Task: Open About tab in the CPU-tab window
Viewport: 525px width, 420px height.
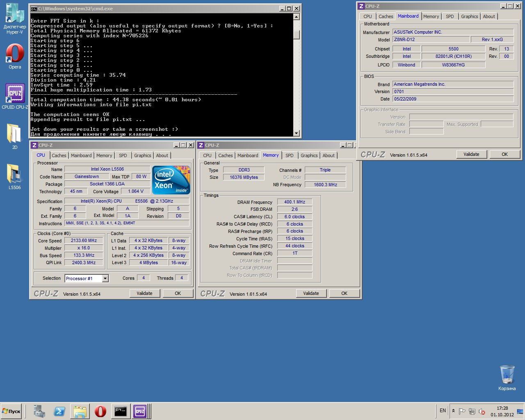Action: [162, 155]
